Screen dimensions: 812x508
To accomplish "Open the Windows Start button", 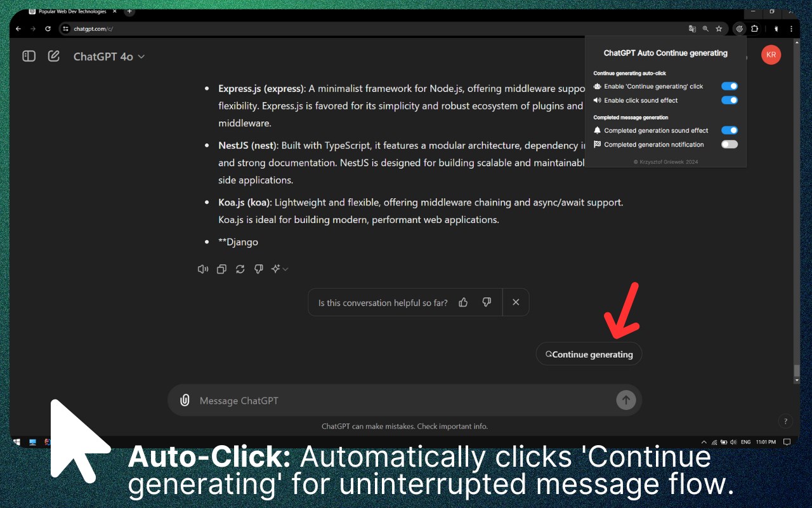I will click(18, 442).
